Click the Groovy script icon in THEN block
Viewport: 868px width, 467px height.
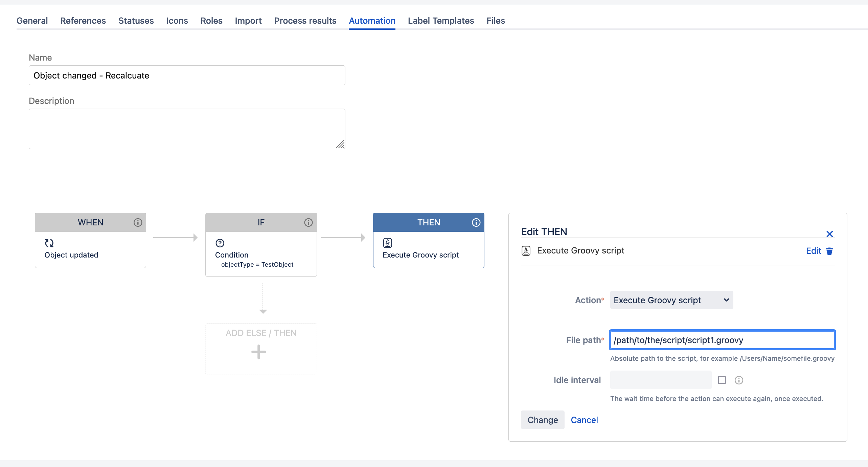pos(388,243)
